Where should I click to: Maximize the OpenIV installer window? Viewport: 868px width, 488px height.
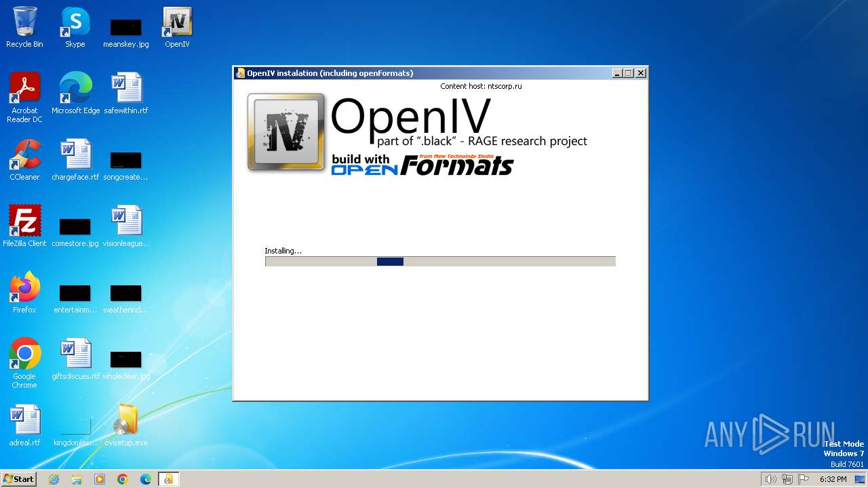pos(629,73)
